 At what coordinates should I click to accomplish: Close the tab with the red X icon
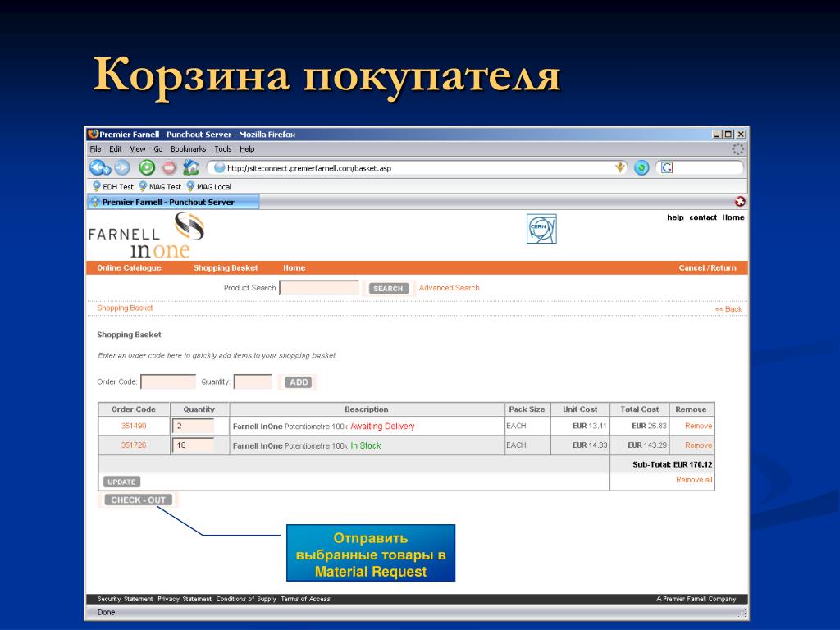[740, 202]
